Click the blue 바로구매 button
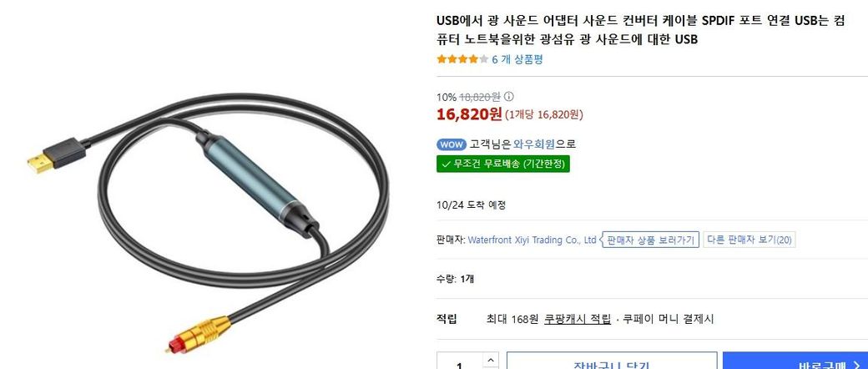The height and width of the screenshot is (369, 868). (x=795, y=361)
